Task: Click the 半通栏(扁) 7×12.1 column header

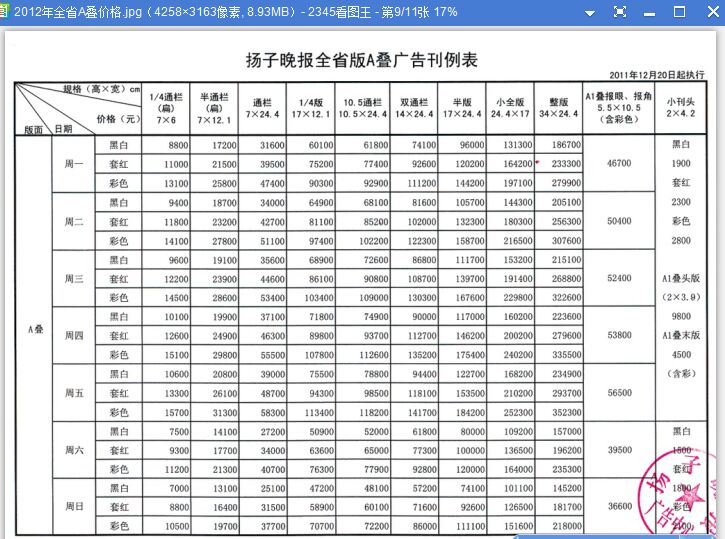Action: (214, 109)
